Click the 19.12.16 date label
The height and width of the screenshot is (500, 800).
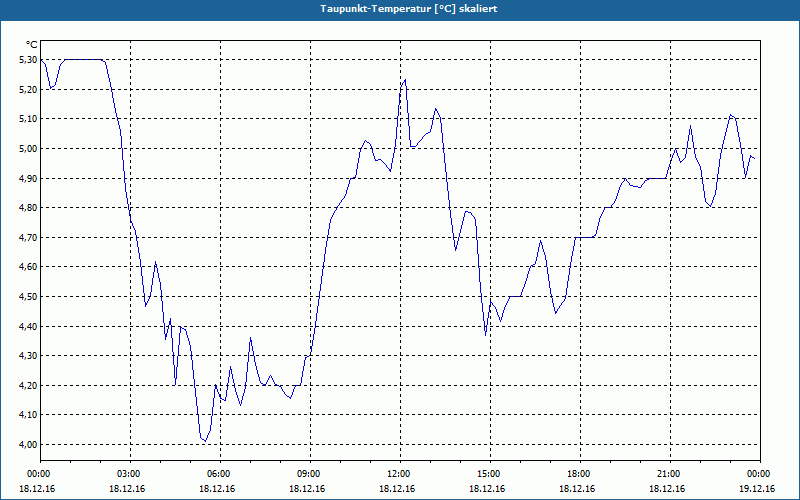coord(757,488)
